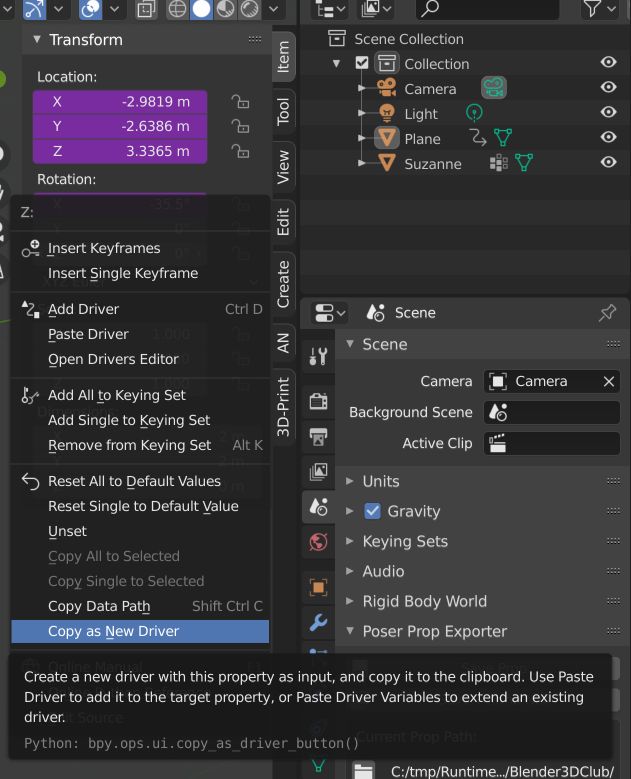631x779 pixels.
Task: Choose Open Drivers Editor
Action: (141, 359)
